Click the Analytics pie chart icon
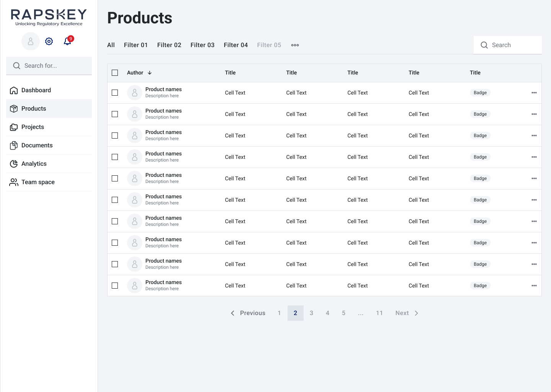Screen dimensions: 551x392 pos(14,164)
